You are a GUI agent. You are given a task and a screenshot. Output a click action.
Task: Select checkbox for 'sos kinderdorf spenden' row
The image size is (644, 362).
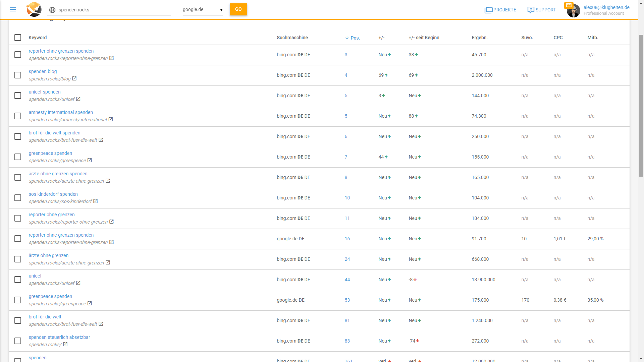[x=18, y=198]
